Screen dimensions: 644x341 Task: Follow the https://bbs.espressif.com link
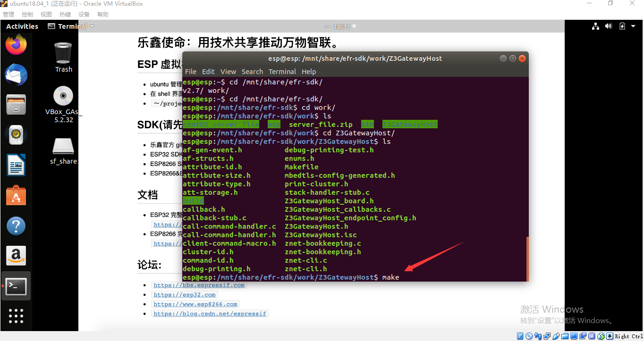pos(199,285)
